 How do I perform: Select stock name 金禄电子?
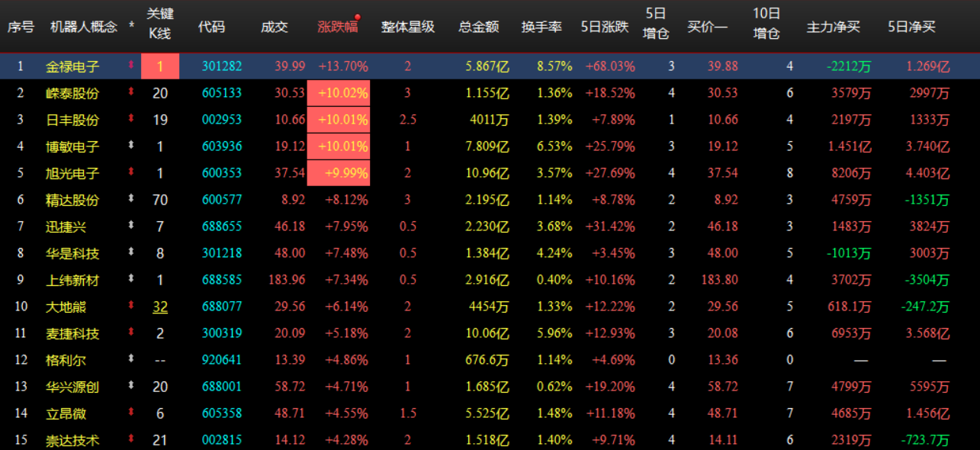73,66
